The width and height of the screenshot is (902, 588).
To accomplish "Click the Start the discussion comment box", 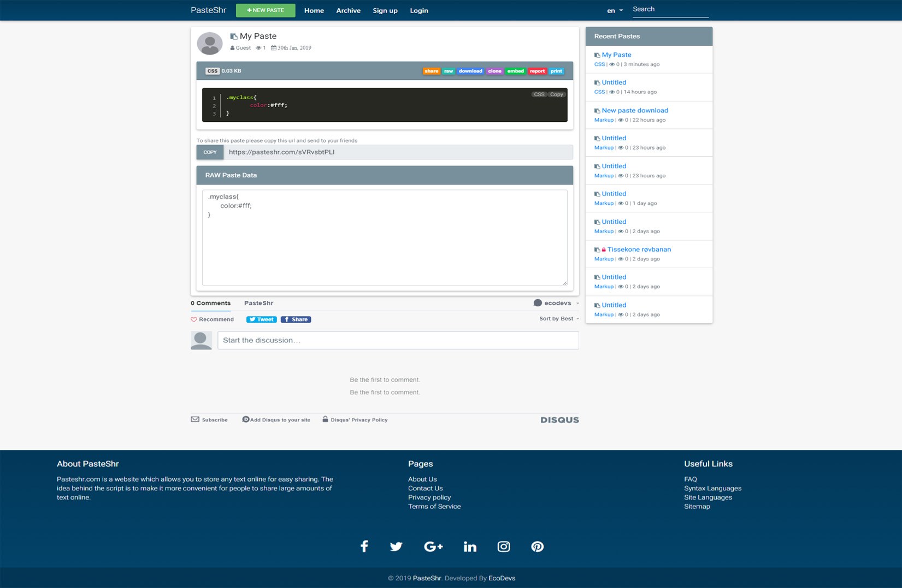I will [398, 340].
